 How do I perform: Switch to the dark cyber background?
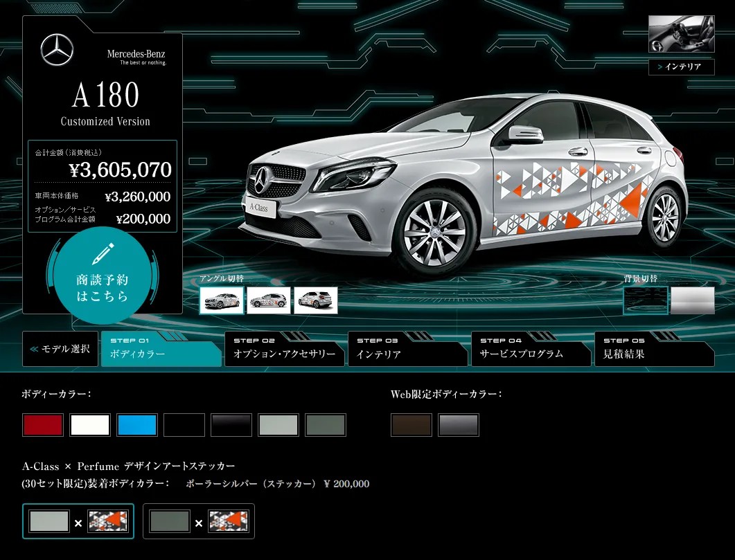pos(646,300)
